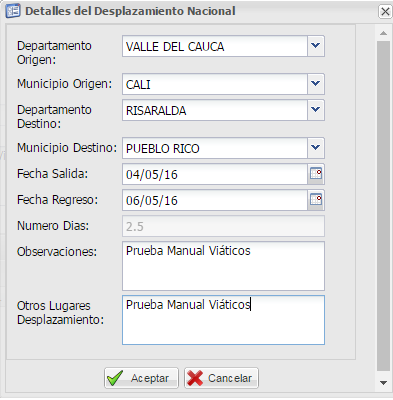Click the disabled Numero Dias field
This screenshot has height=400, width=393.
(x=223, y=226)
